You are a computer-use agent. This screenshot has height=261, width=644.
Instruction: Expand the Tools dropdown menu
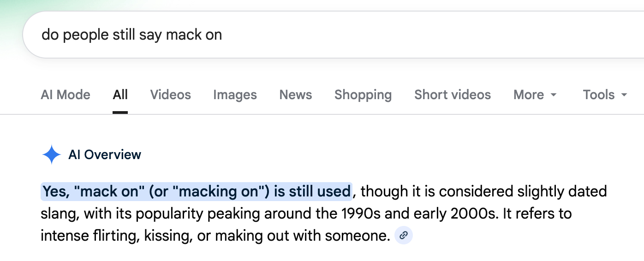pyautogui.click(x=604, y=95)
